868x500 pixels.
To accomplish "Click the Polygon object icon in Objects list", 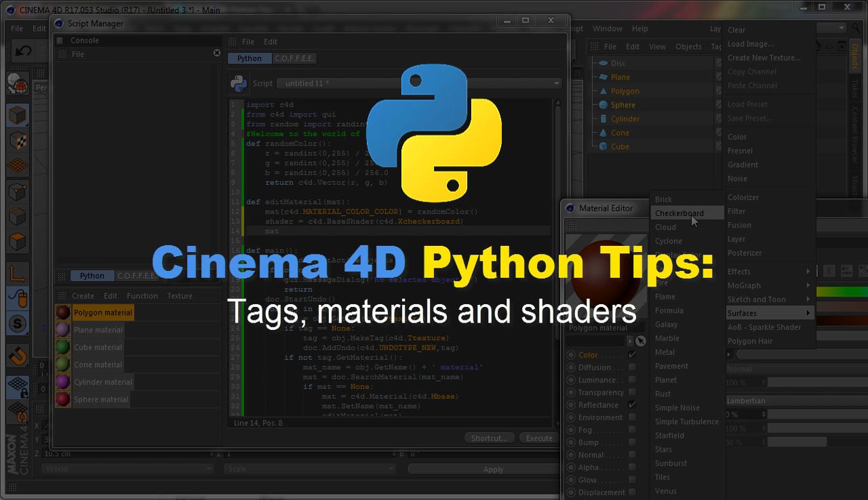I will point(603,91).
